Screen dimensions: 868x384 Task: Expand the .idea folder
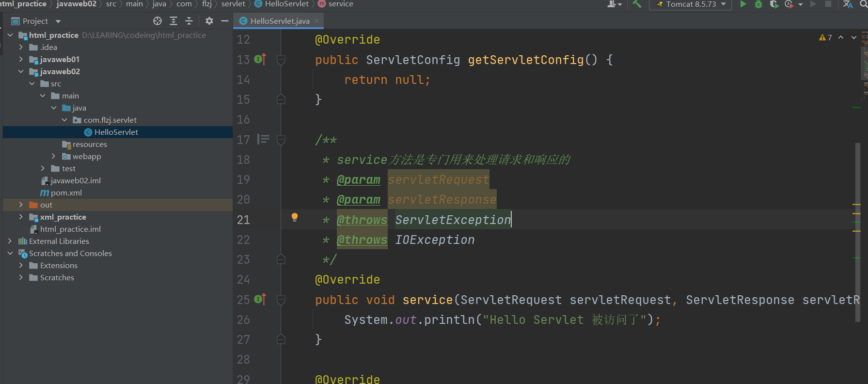point(21,47)
